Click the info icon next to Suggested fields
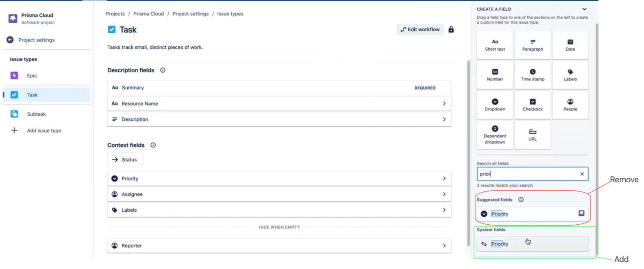Screen dimensions: 644x269 (521, 200)
